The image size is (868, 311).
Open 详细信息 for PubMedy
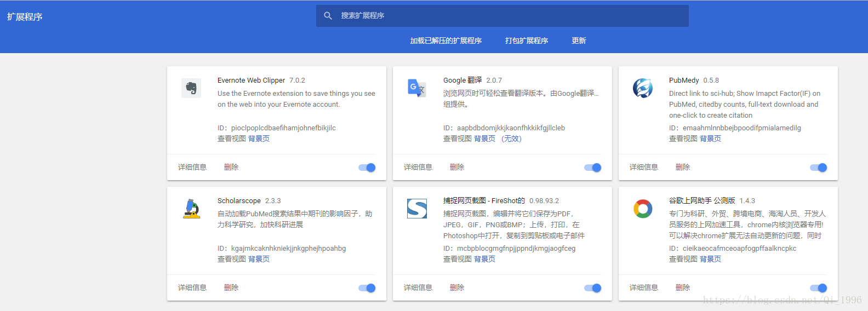click(x=644, y=167)
